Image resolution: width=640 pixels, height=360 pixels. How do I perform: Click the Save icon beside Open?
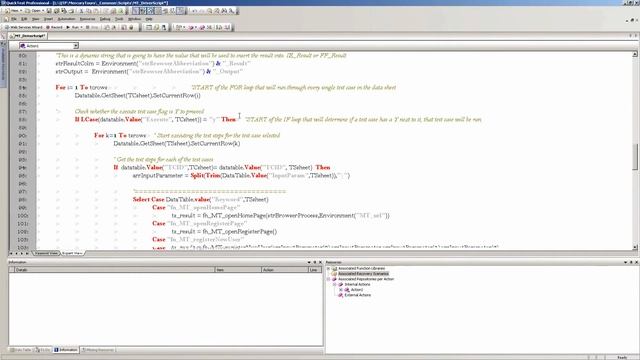[x=49, y=11]
